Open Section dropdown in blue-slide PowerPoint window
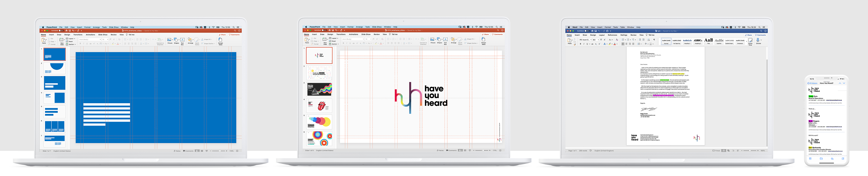This screenshot has height=176, width=868. (71, 45)
